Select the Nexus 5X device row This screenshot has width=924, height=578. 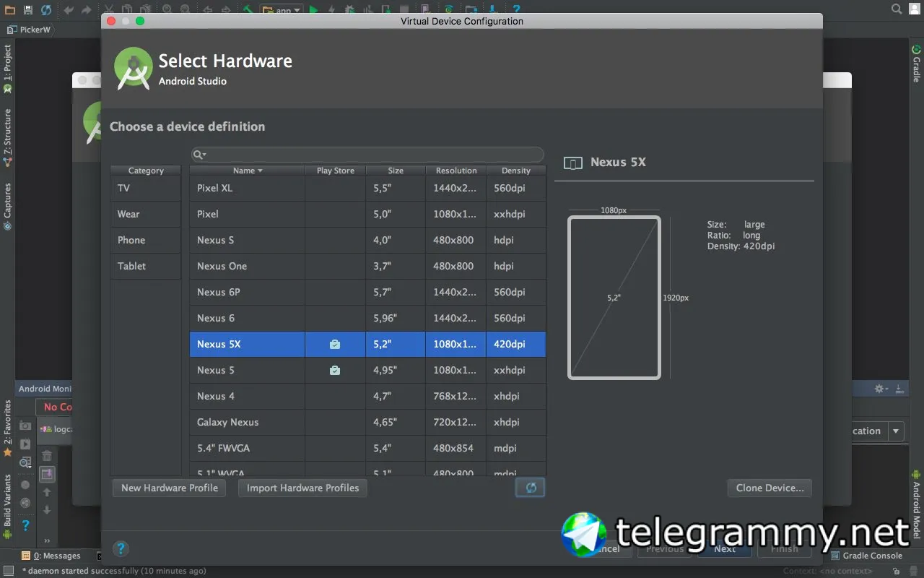(x=367, y=344)
